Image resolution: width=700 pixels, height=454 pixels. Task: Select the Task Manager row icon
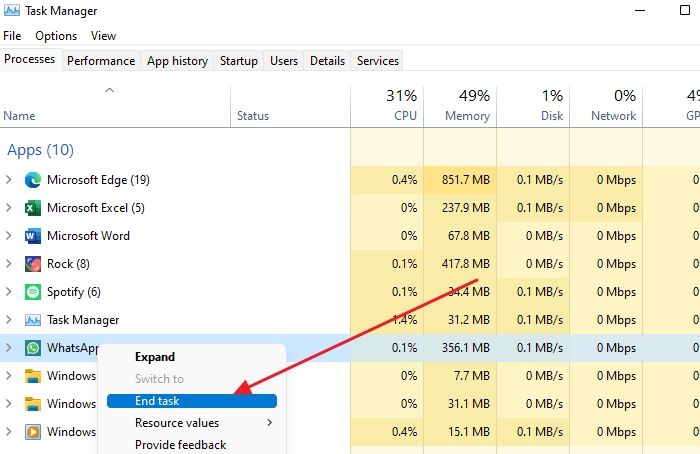(x=33, y=320)
